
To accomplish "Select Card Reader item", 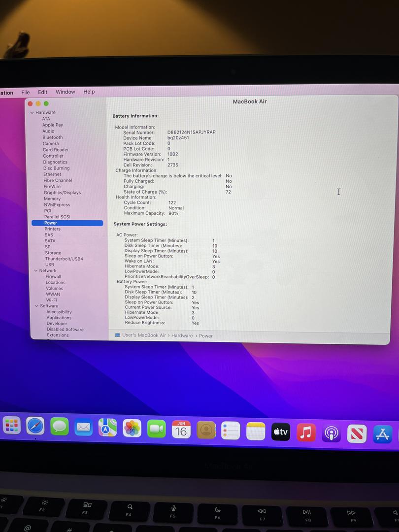I will [56, 150].
